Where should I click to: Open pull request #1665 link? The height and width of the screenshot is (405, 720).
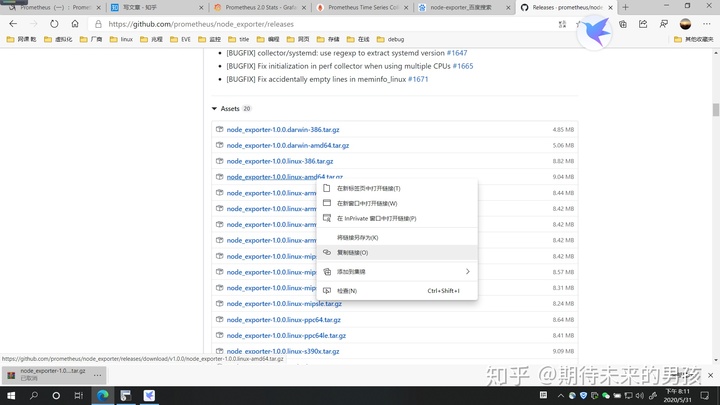coord(463,66)
